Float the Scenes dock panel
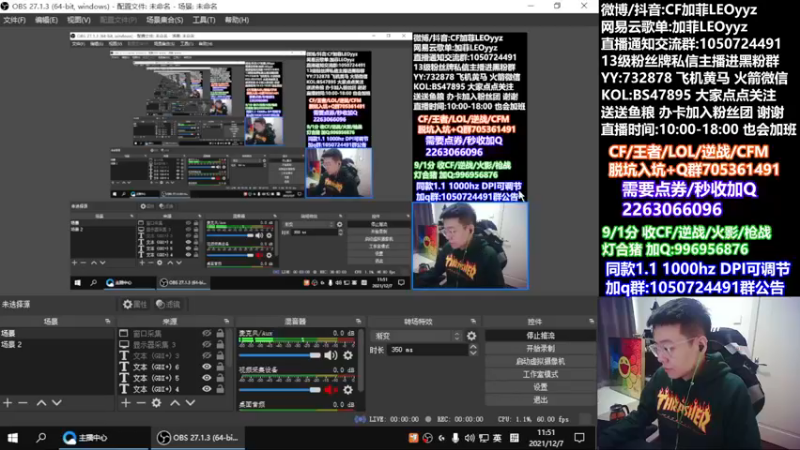Viewport: 800px width, 450px height. 108,321
